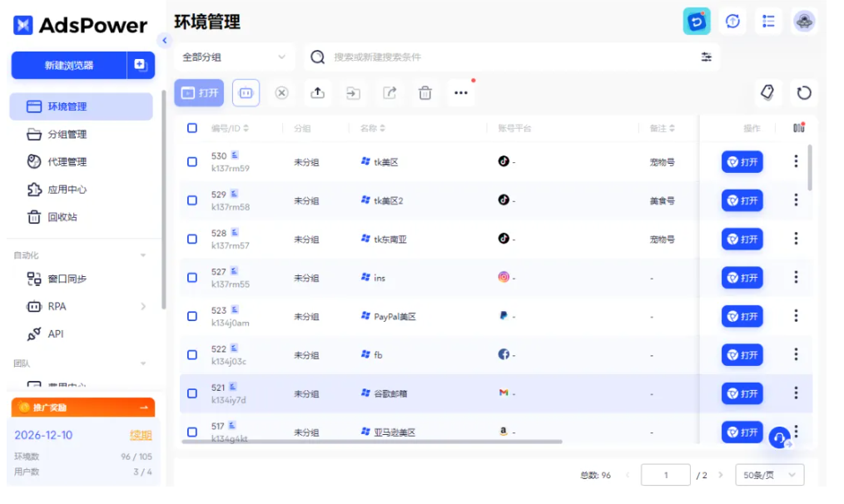
Task: Click the tag icon above table
Action: click(767, 92)
